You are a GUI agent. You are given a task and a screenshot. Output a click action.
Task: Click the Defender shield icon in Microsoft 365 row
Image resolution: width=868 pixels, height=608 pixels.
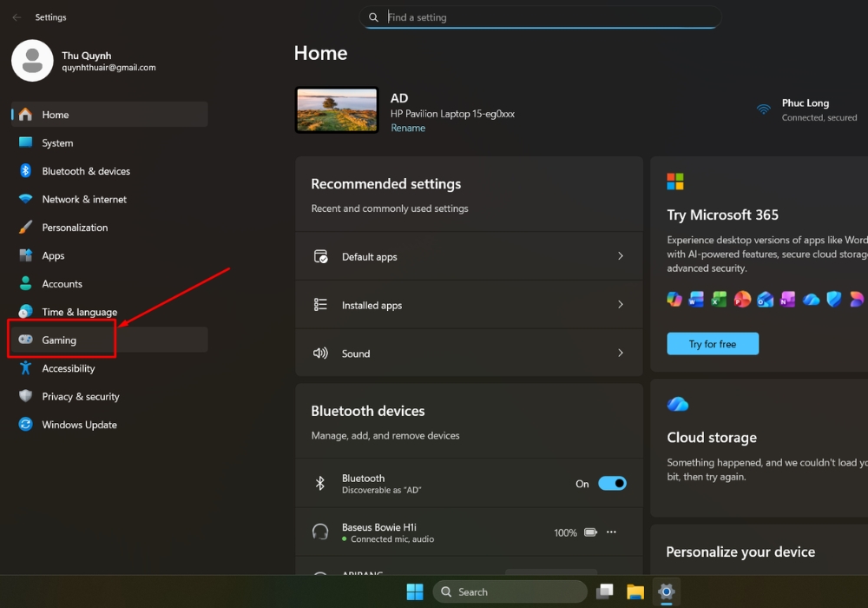[833, 299]
